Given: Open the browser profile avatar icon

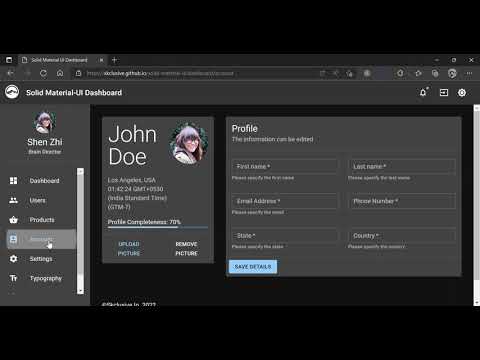Looking at the screenshot, I should 452,73.
